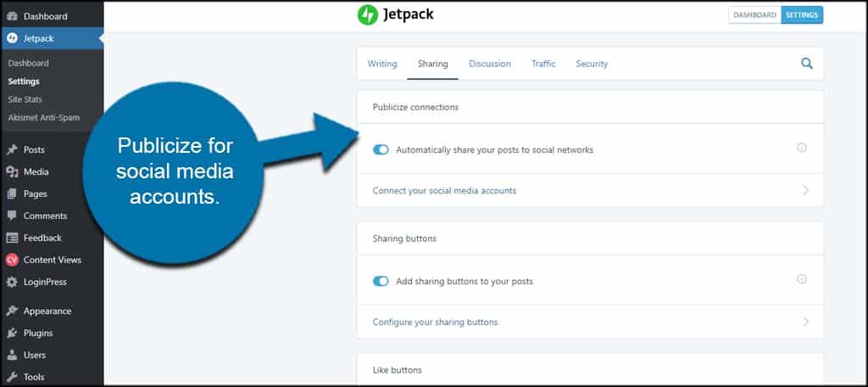Open Connect your social media accounts link
The width and height of the screenshot is (868, 387).
[x=444, y=191]
